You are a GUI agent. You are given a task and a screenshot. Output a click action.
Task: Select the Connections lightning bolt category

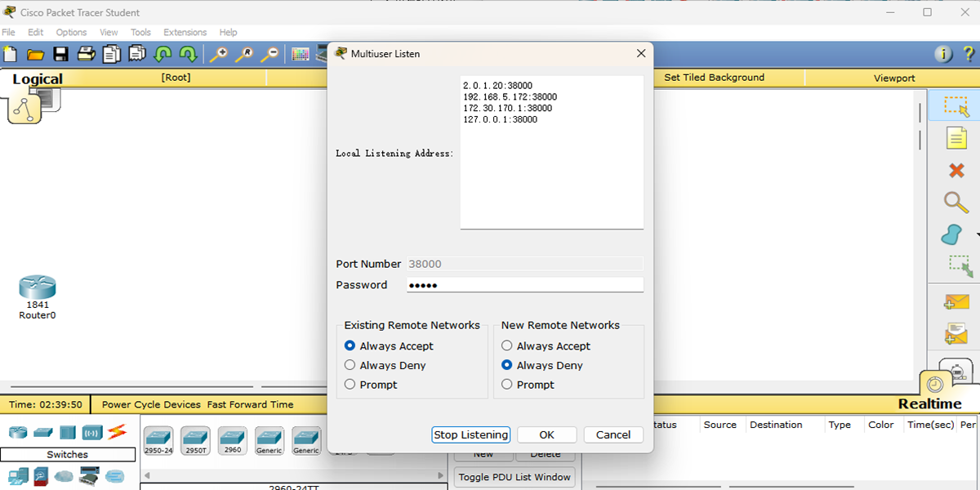point(117,431)
